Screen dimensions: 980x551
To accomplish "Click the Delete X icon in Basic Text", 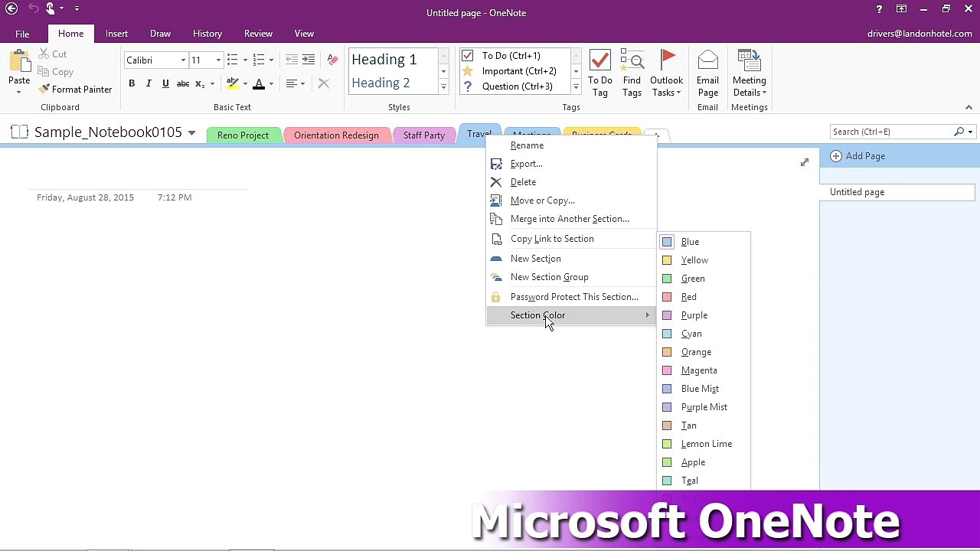I will tap(324, 83).
